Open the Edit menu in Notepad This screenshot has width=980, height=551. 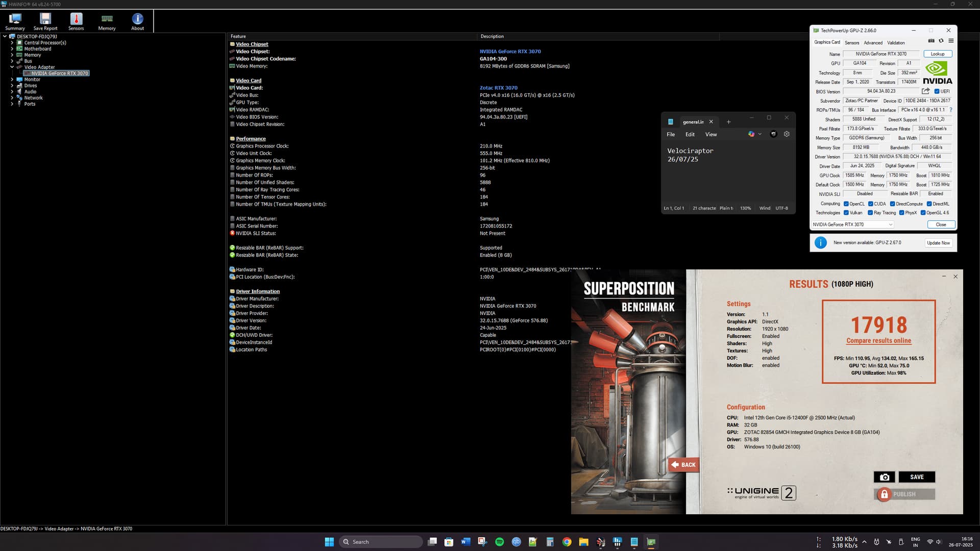690,135
